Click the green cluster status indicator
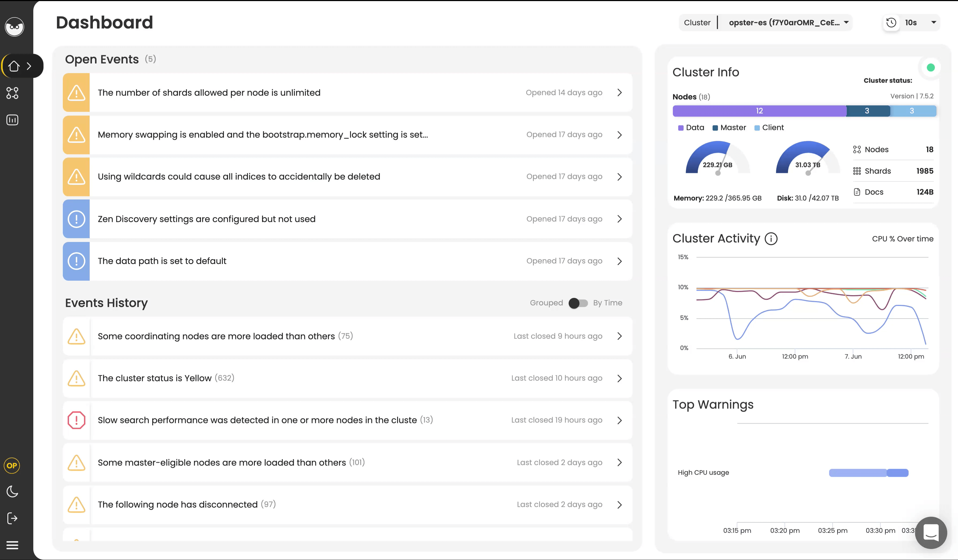Screen dimensions: 958x560 [x=931, y=67]
